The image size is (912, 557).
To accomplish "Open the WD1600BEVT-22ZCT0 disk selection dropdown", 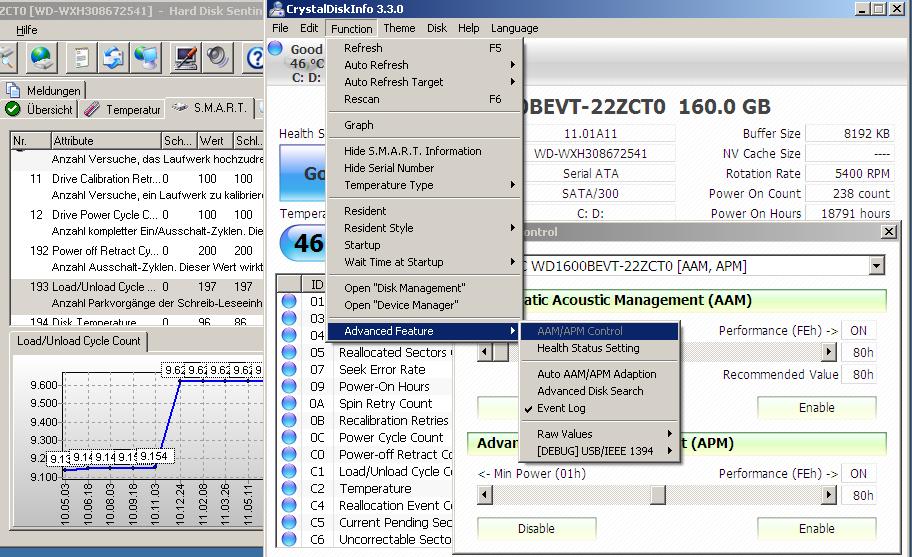I will [877, 266].
